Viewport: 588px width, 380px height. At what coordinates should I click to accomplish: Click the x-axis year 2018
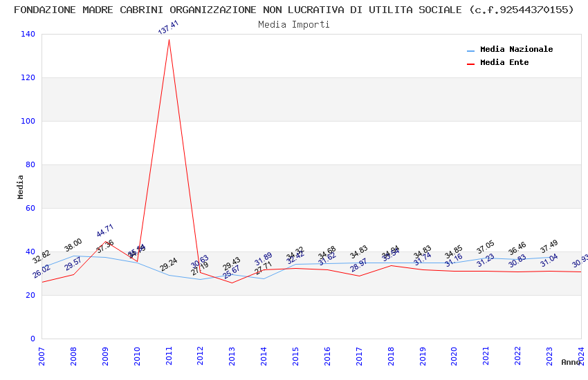click(391, 357)
